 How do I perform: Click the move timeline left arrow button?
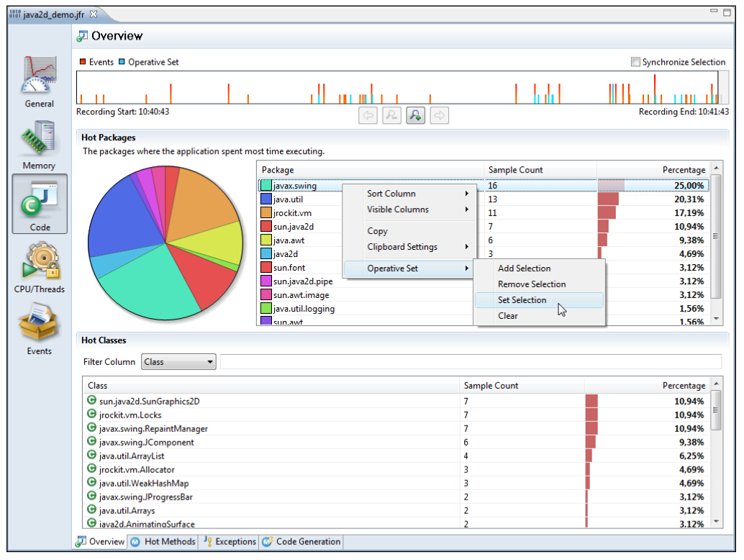coord(368,115)
